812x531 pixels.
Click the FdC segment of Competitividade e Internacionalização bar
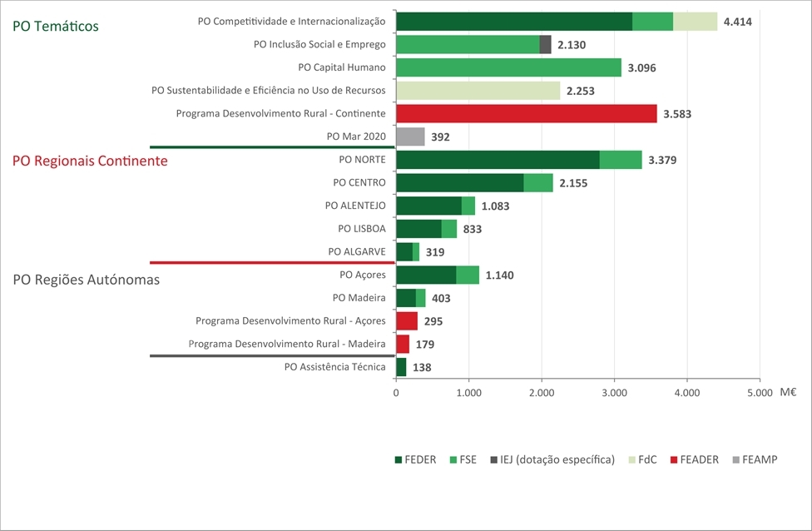coord(695,22)
